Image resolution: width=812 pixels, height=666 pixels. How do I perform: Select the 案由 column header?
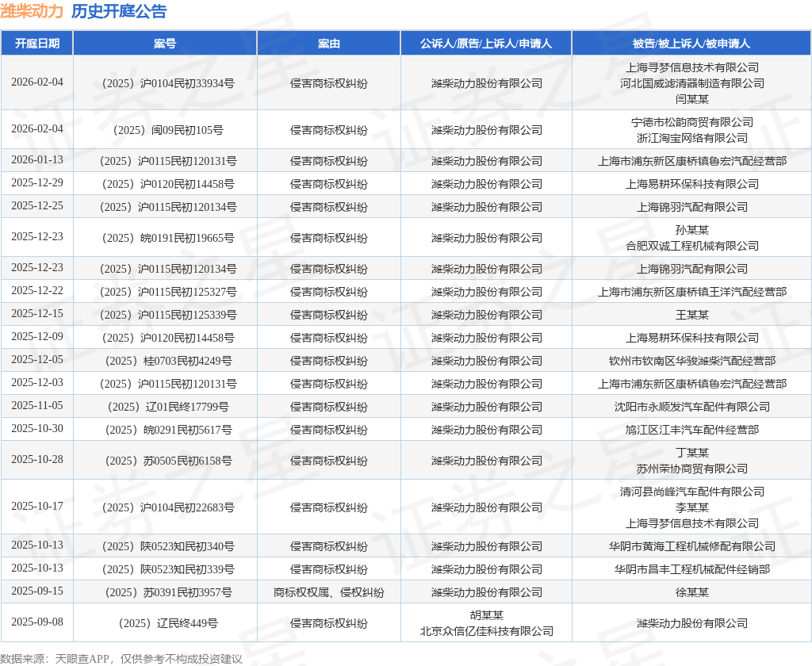[x=329, y=44]
